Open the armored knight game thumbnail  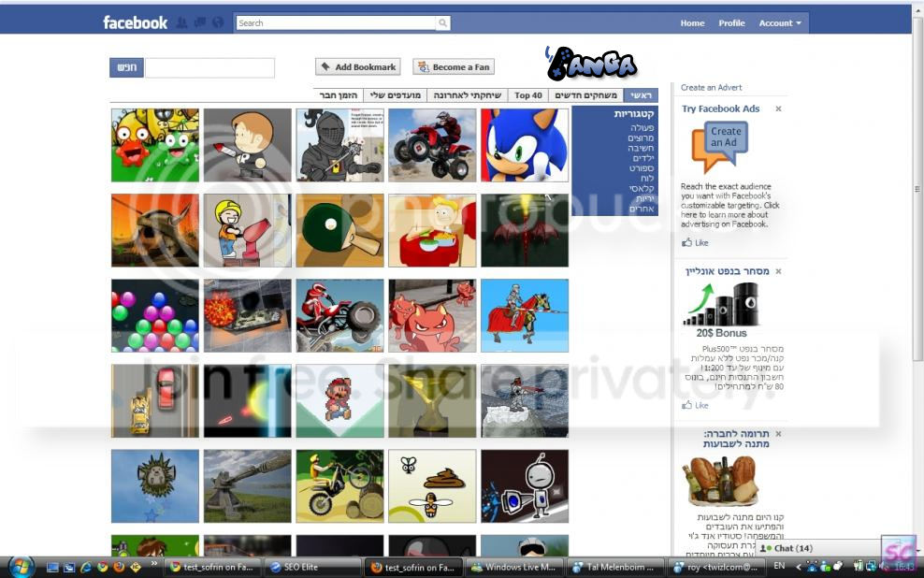click(x=340, y=145)
